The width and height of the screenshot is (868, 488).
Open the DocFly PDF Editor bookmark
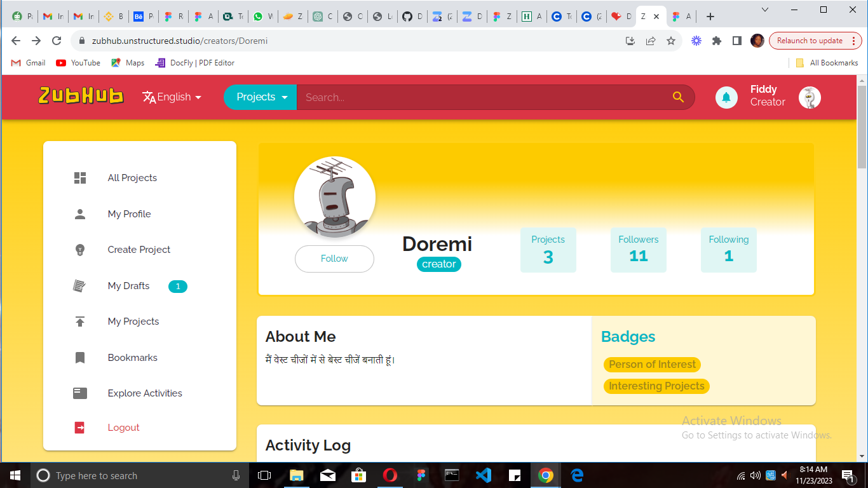click(194, 63)
